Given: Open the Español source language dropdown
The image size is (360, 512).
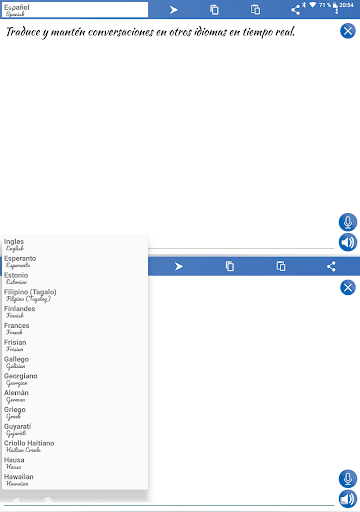Looking at the screenshot, I should (x=75, y=10).
